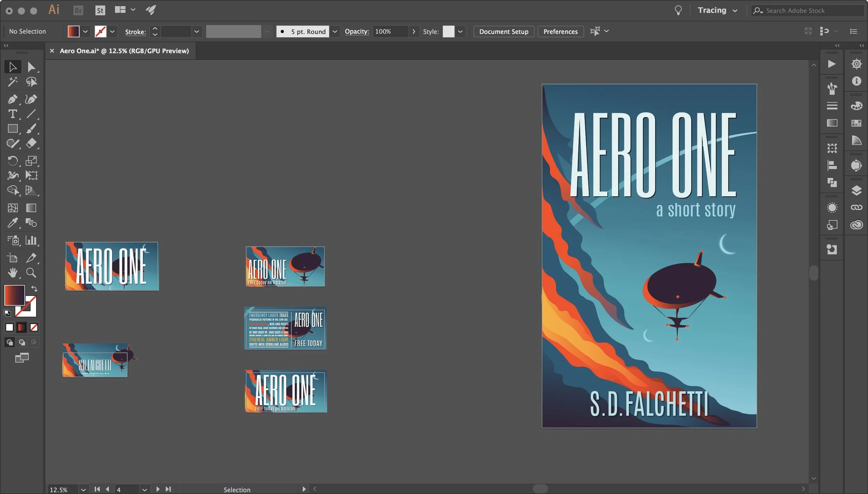Select the Column Graph tool
Viewport: 868px width, 494px height.
tap(31, 240)
